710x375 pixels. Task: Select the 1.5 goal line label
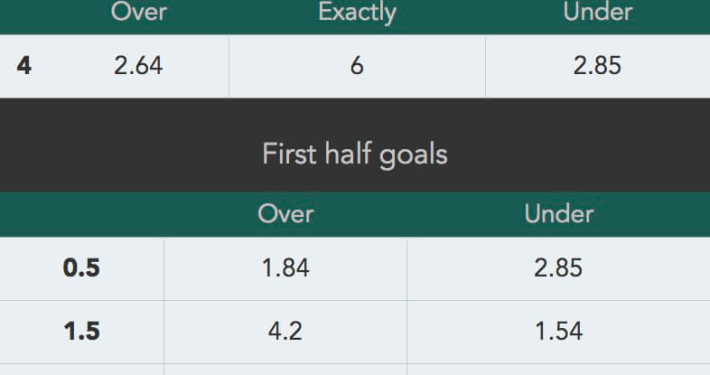pos(82,332)
